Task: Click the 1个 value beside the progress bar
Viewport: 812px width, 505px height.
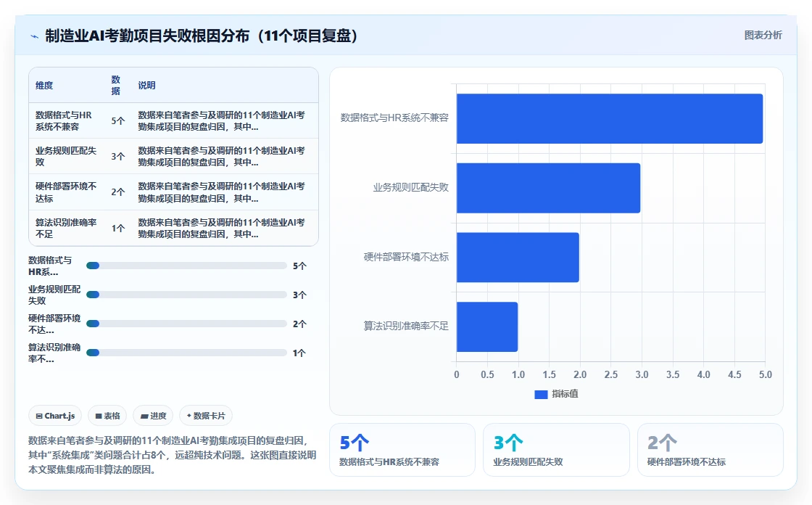Action: (300, 353)
